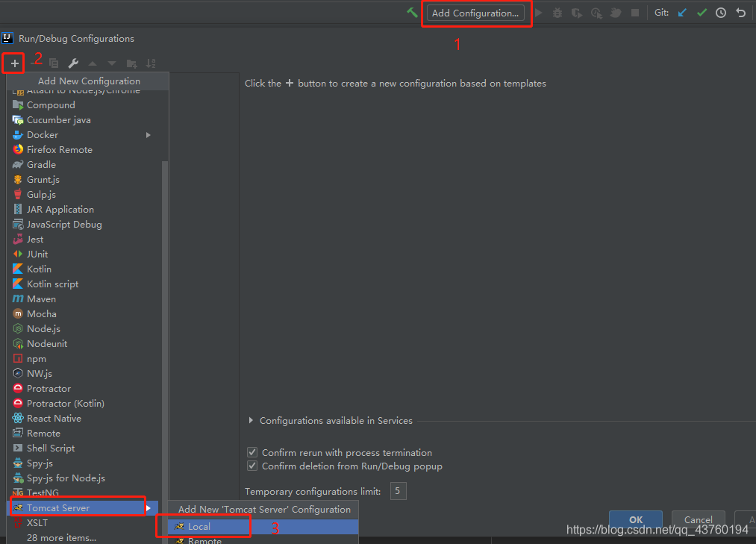Click the Git update project arrow icon

tap(682, 13)
